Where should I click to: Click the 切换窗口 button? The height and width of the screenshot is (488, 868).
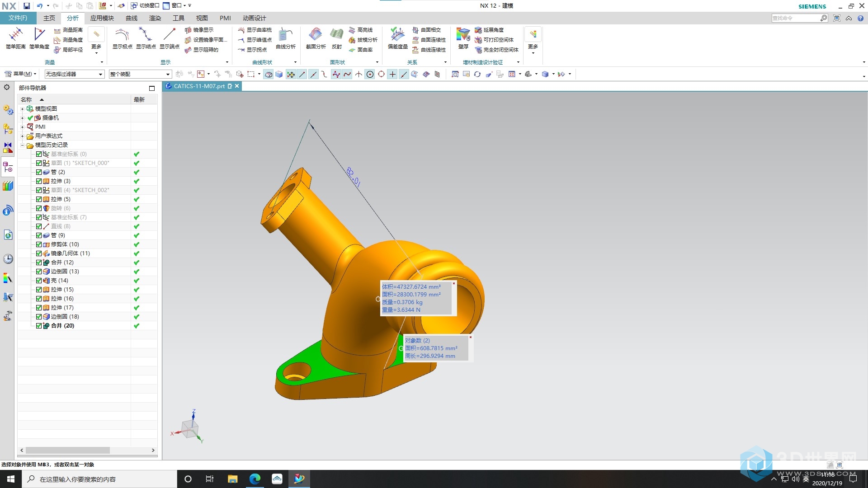pyautogui.click(x=145, y=6)
